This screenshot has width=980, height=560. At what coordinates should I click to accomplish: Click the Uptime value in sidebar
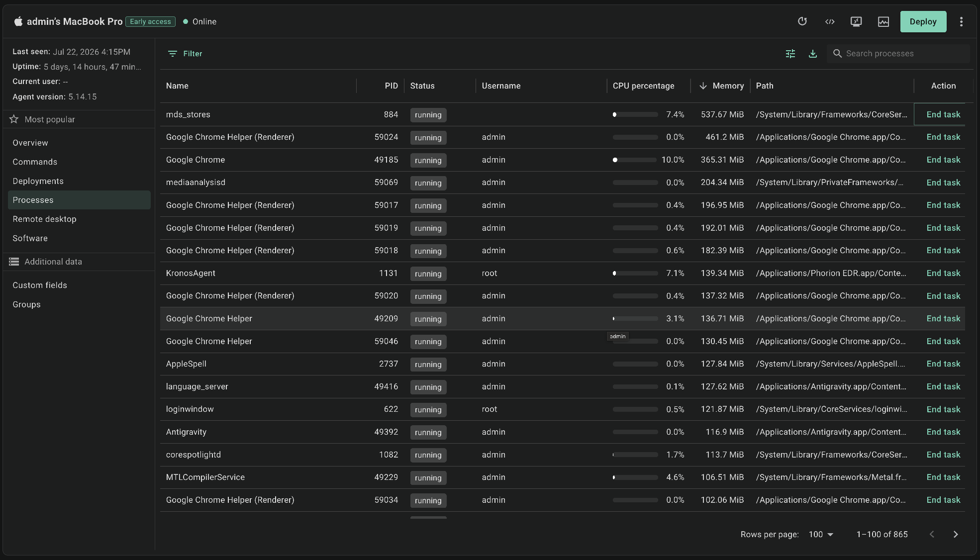pos(92,67)
